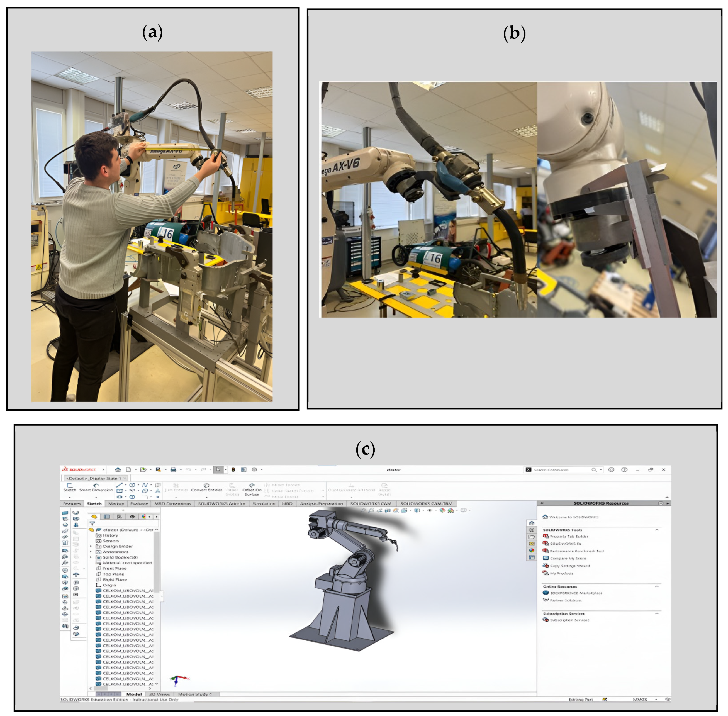Expand the Annotations tree node
The height and width of the screenshot is (716, 728).
(91, 552)
